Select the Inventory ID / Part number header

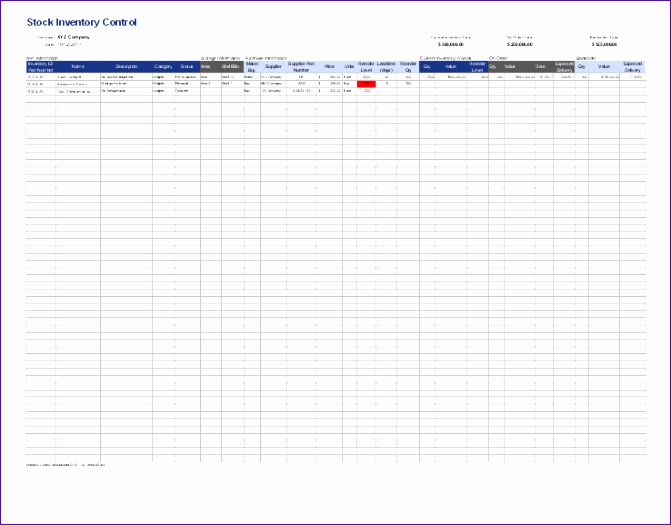41,66
